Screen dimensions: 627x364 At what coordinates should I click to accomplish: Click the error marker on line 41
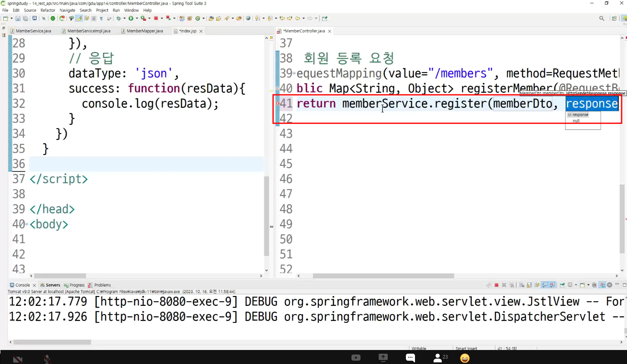point(278,103)
